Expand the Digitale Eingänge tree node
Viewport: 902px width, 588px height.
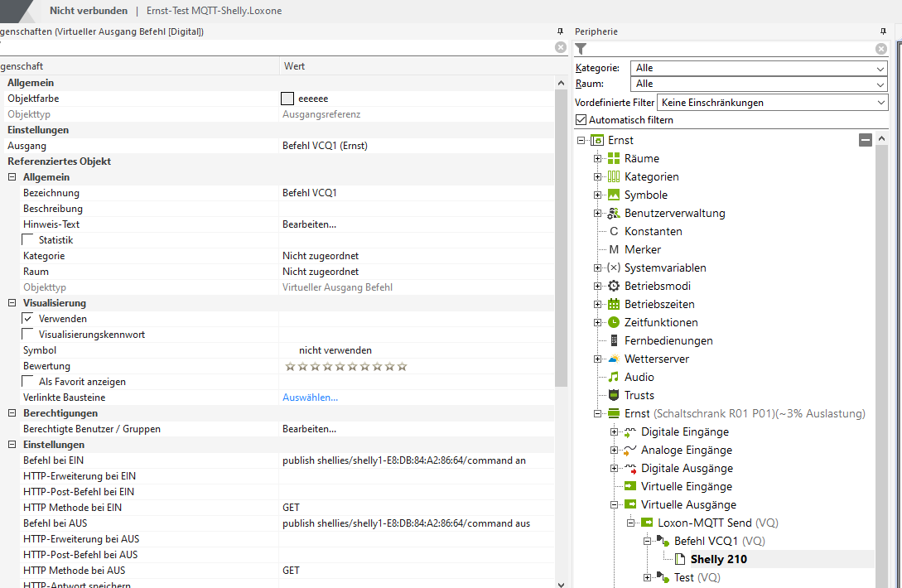(x=614, y=431)
